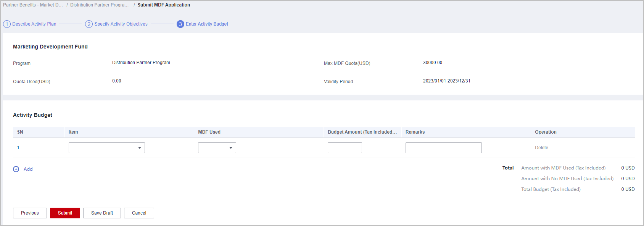Click step 2 circle icon
Image resolution: width=644 pixels, height=226 pixels.
[x=89, y=24]
